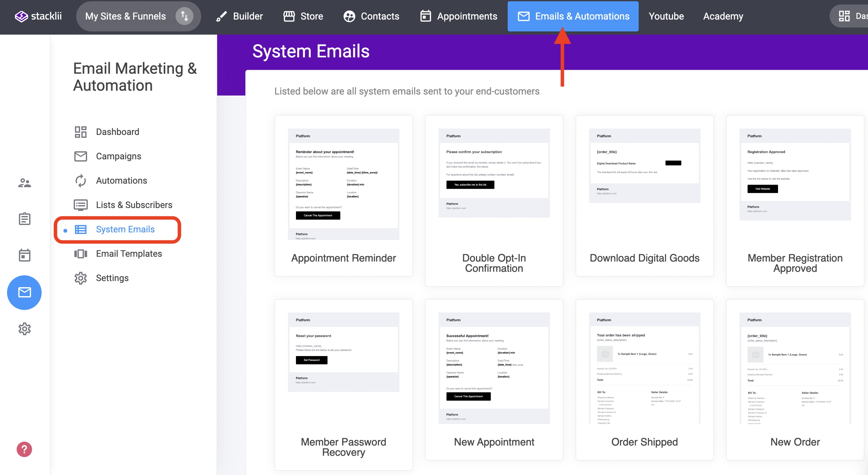Open the calendar icon in left rail
This screenshot has height=475, width=868.
tap(24, 255)
